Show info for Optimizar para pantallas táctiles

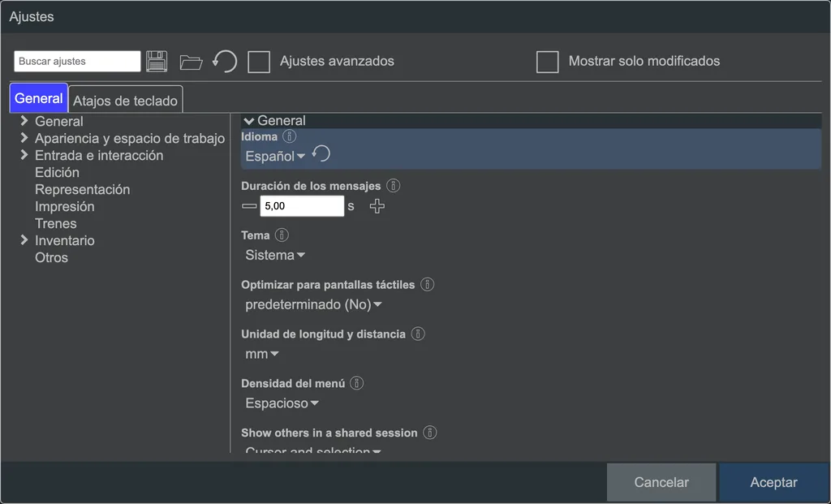click(x=427, y=284)
